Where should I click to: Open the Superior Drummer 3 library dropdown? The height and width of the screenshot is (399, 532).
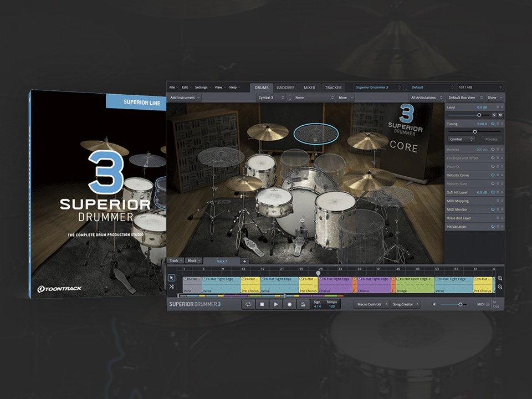click(378, 87)
